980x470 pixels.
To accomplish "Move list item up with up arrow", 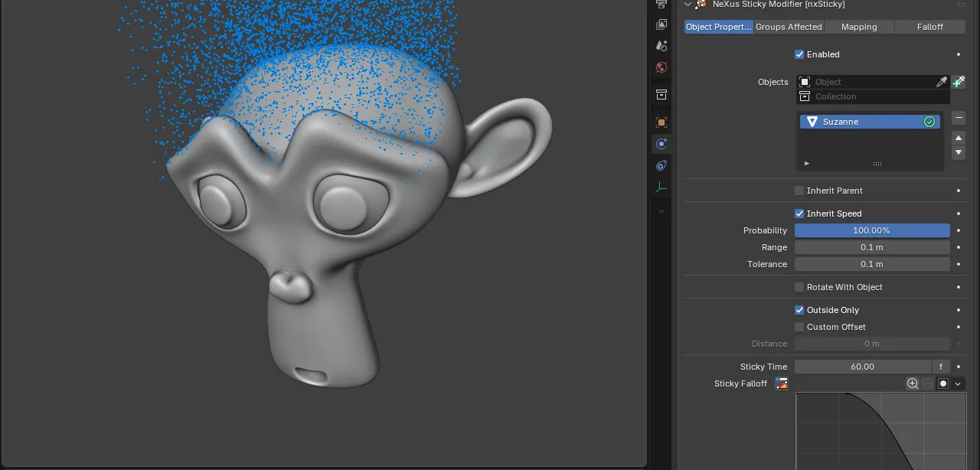I will [959, 138].
